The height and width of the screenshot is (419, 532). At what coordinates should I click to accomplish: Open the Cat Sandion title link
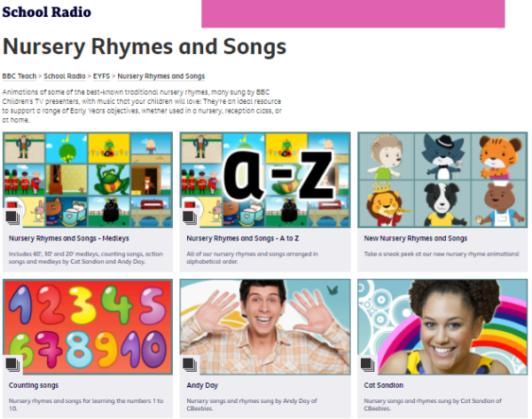pos(384,385)
